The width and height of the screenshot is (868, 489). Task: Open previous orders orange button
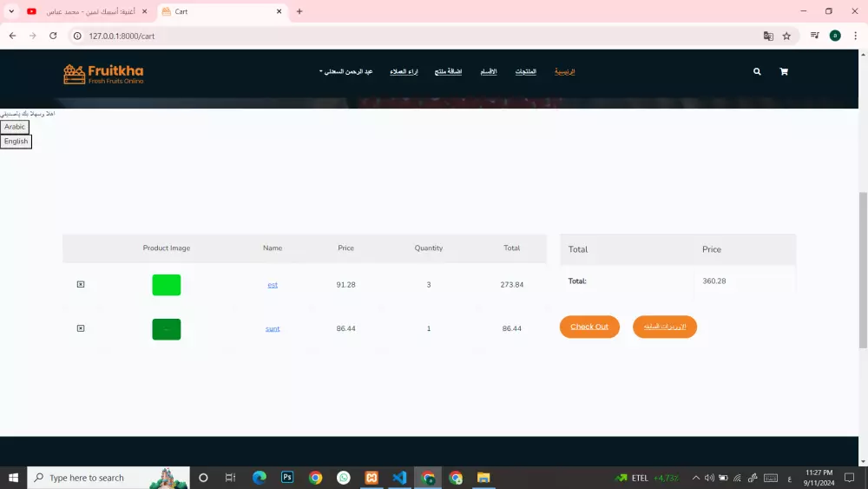(665, 327)
